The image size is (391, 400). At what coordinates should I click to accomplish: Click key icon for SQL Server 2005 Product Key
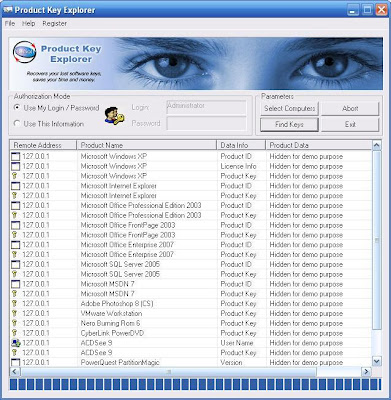(x=15, y=274)
